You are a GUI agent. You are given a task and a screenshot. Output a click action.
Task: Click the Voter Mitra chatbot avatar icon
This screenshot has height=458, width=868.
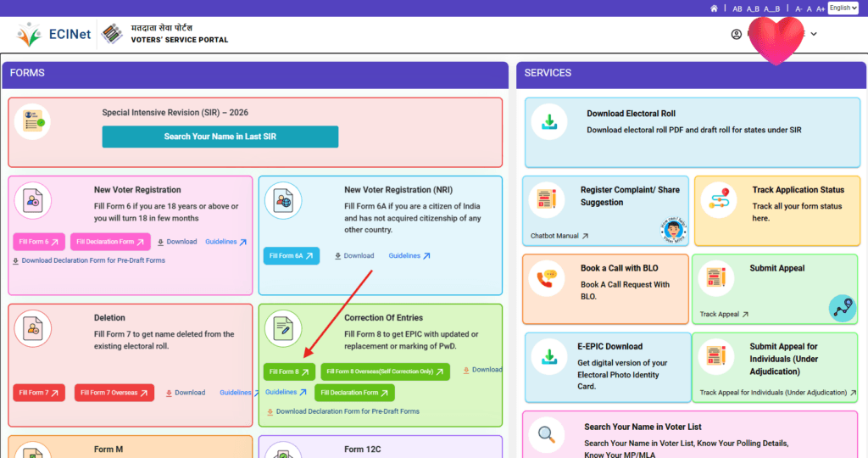[673, 229]
